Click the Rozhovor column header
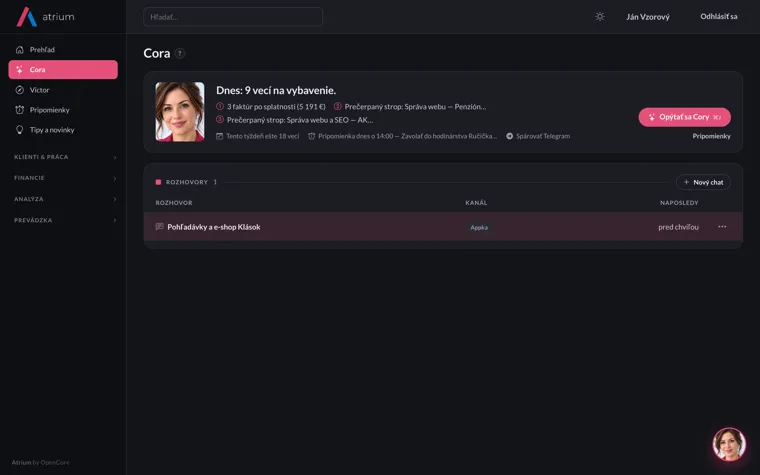760x475 pixels. (x=174, y=203)
